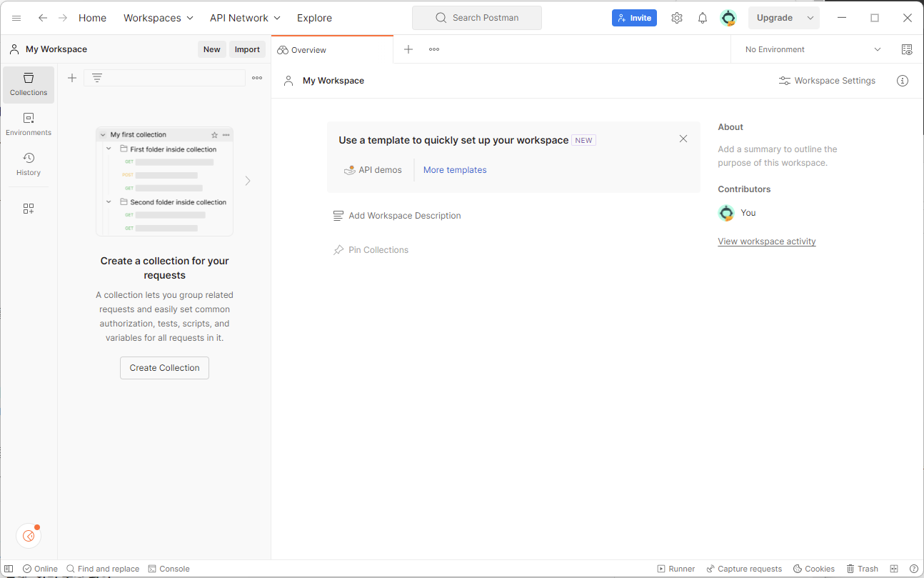Screen dimensions: 924x578
Task: Choose the API demos template
Action: click(x=373, y=170)
